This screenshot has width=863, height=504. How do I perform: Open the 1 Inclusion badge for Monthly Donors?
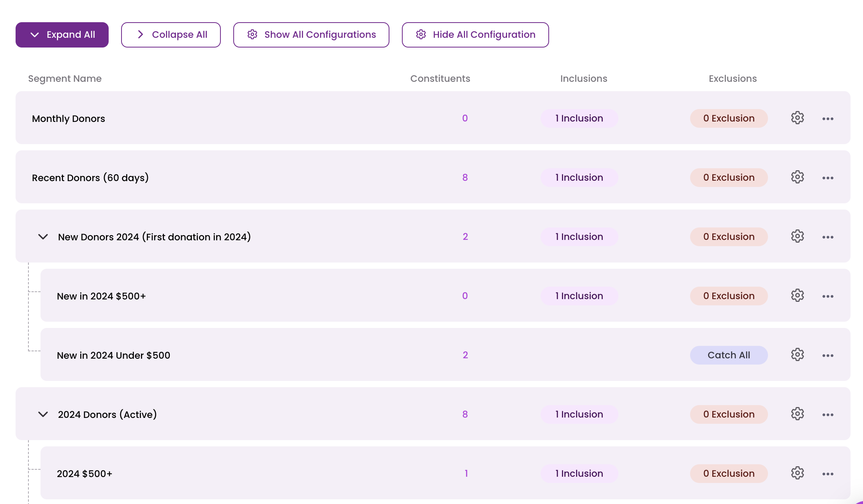click(x=579, y=118)
